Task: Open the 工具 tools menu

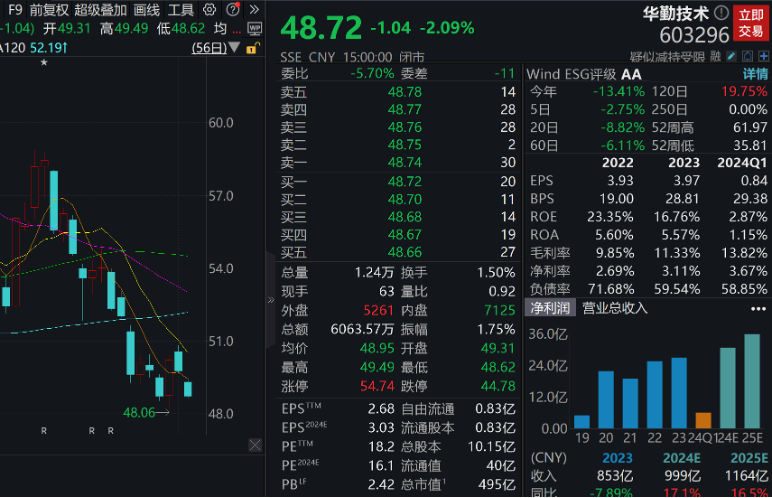Action: [181, 9]
